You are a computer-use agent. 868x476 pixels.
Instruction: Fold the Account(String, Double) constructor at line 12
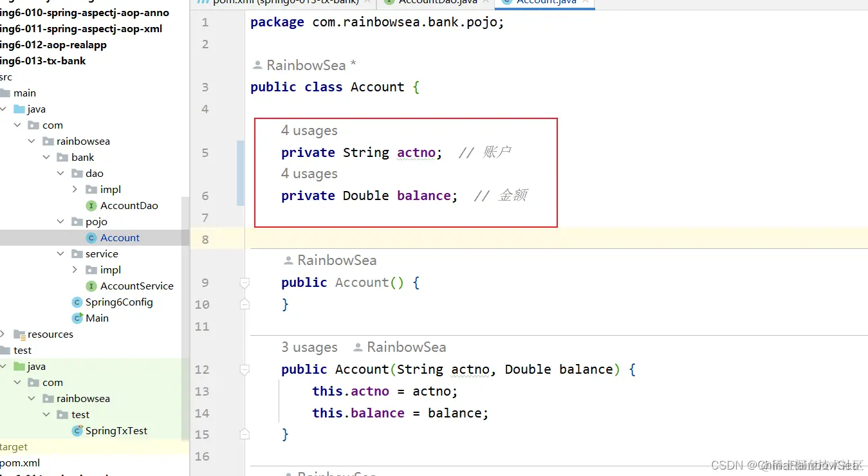pos(245,369)
